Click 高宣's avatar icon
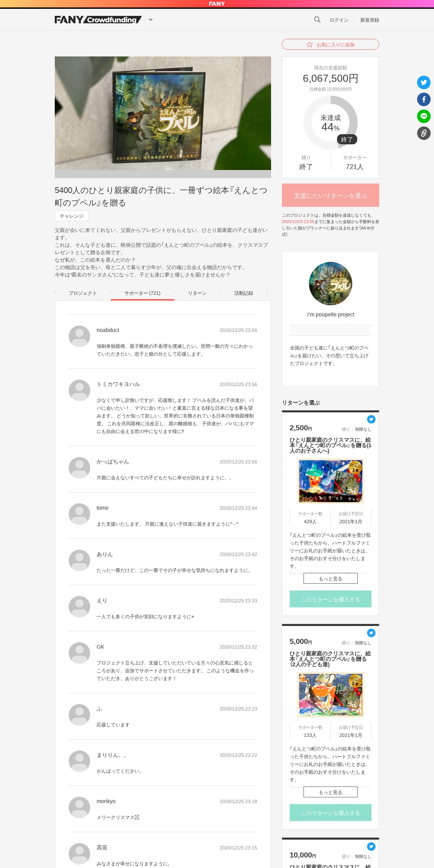Screen dimensions: 434x868 [79, 854]
